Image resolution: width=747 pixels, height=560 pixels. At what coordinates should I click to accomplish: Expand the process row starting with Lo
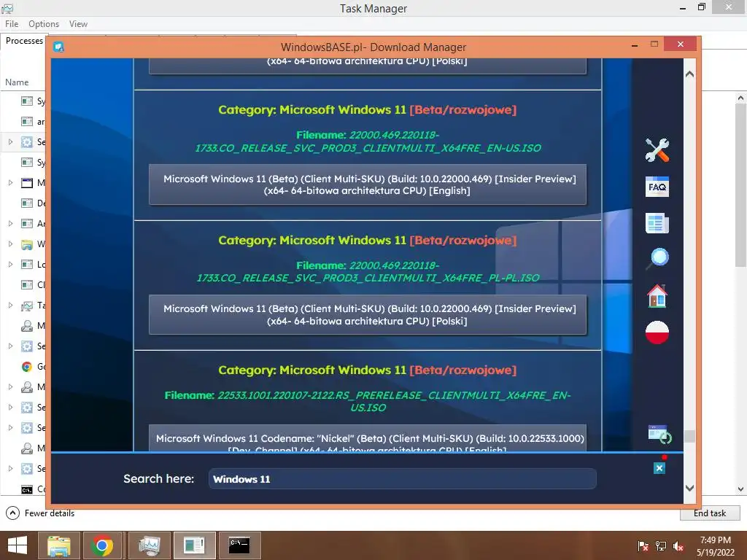click(x=10, y=264)
